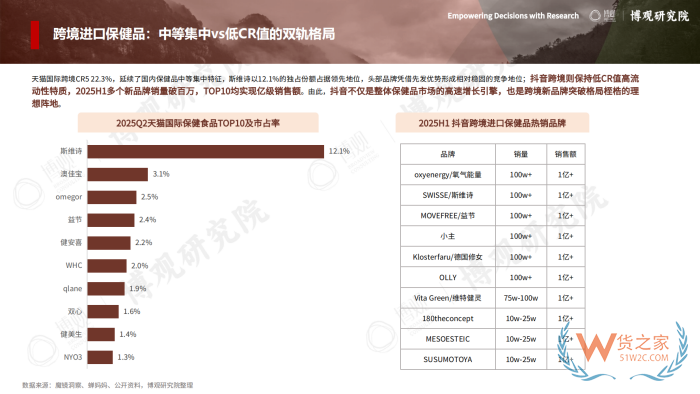
Task: Click the 健美生 bar in the chart
Action: click(101, 334)
